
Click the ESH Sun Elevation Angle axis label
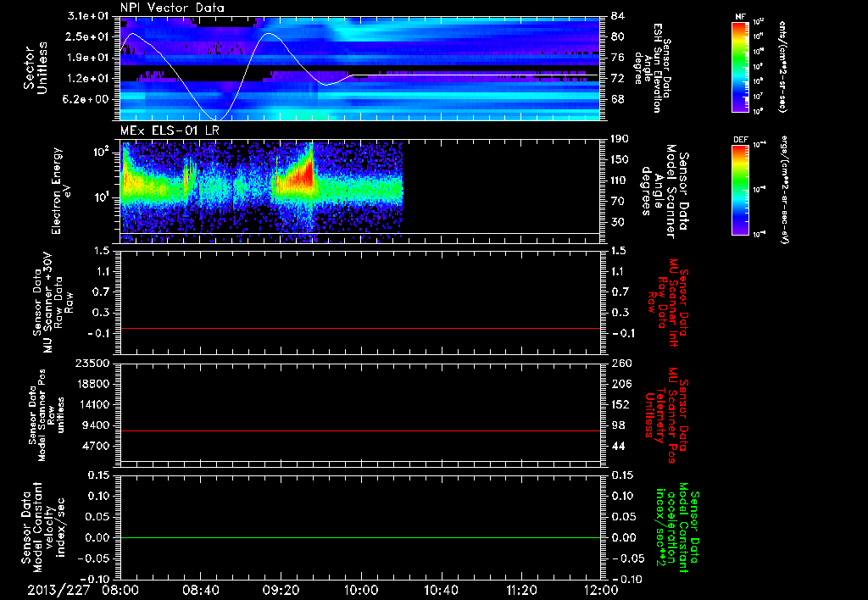pyautogui.click(x=653, y=68)
